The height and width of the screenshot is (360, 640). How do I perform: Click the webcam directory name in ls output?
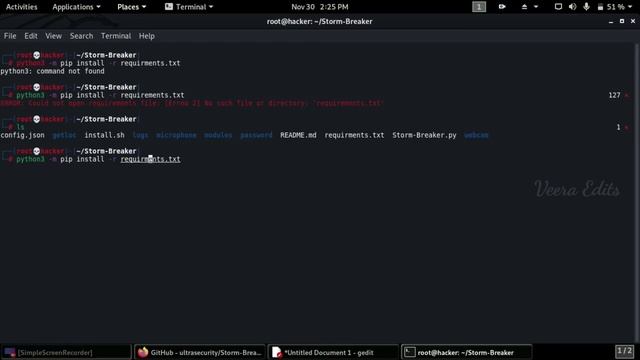point(476,135)
